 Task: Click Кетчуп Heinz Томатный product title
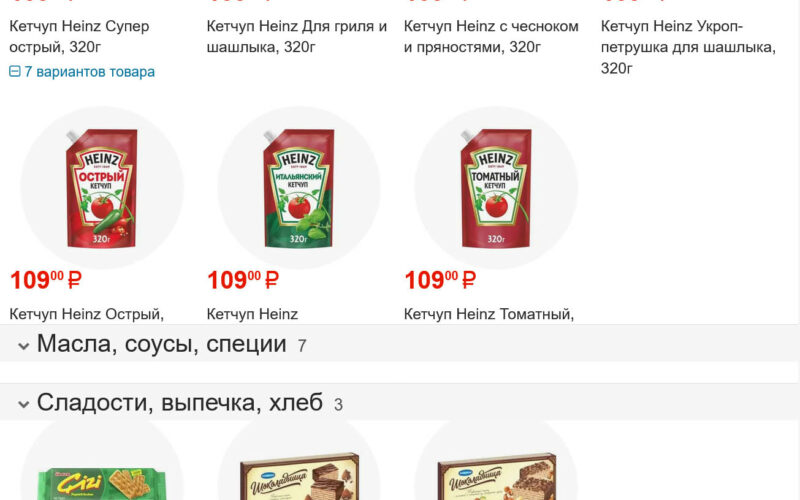tap(489, 314)
